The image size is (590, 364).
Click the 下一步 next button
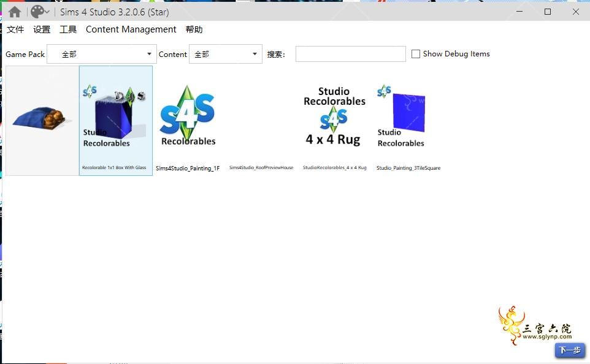[x=570, y=351]
